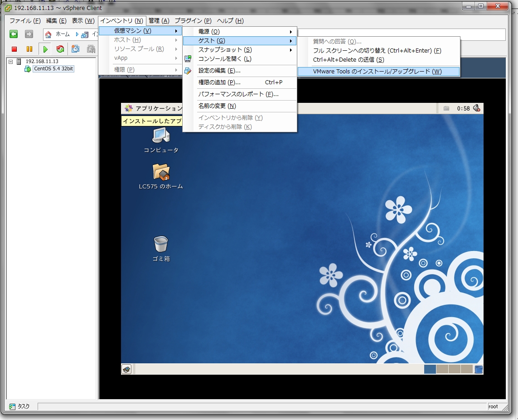
Task: Click the Tasks icon in the status bar
Action: [12, 406]
